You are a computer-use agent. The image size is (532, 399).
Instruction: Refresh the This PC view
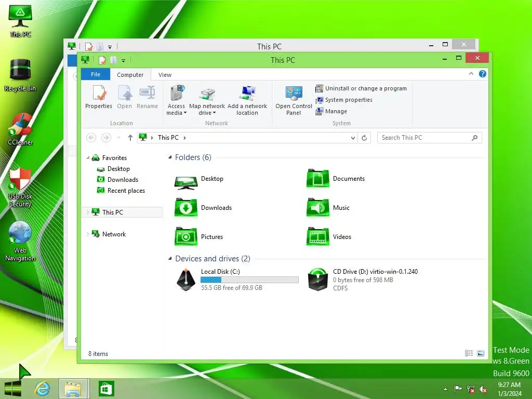coord(364,138)
